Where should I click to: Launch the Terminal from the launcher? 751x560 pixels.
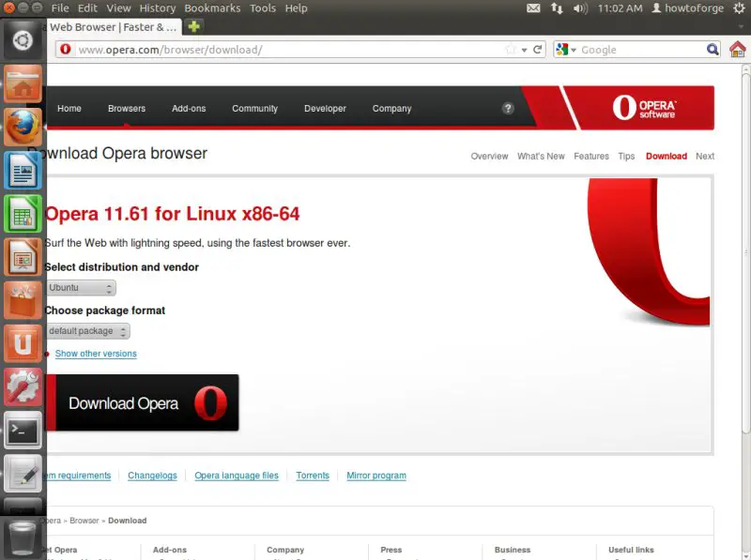click(x=23, y=431)
